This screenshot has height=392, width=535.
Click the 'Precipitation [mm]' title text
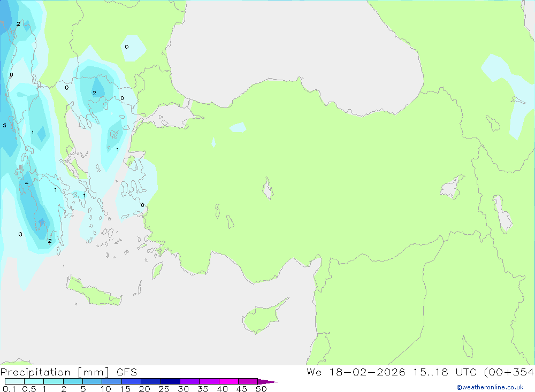point(55,372)
